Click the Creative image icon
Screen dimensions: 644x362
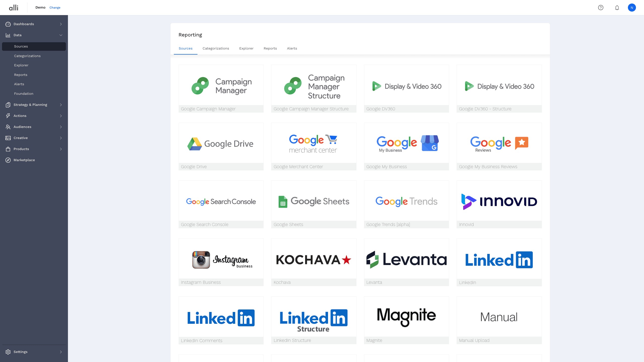coord(8,138)
